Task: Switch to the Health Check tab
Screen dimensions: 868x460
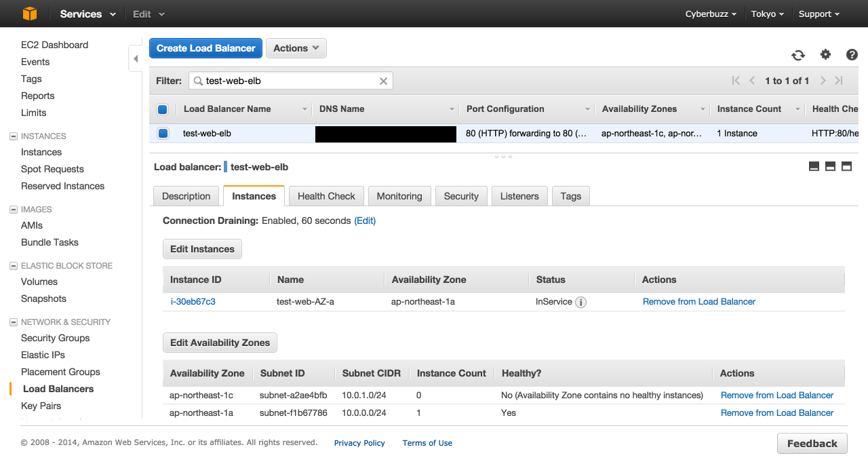Action: pos(326,196)
